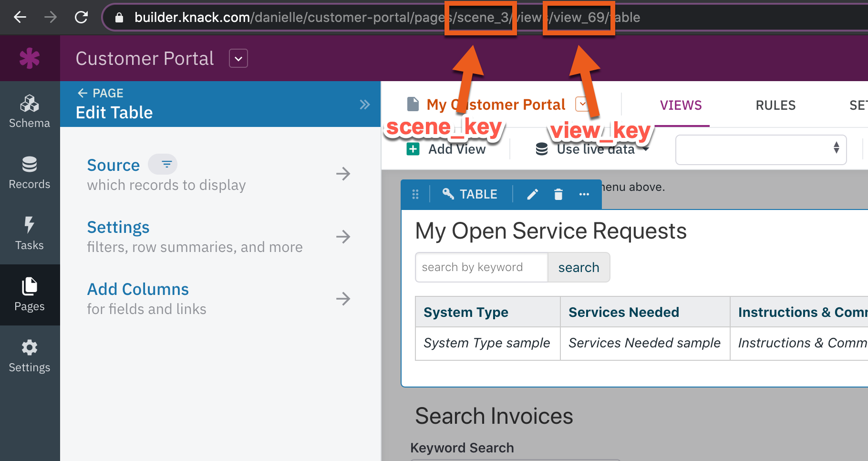Screen dimensions: 868x461
Task: Click the Services Needed sample cell
Action: [x=645, y=343]
